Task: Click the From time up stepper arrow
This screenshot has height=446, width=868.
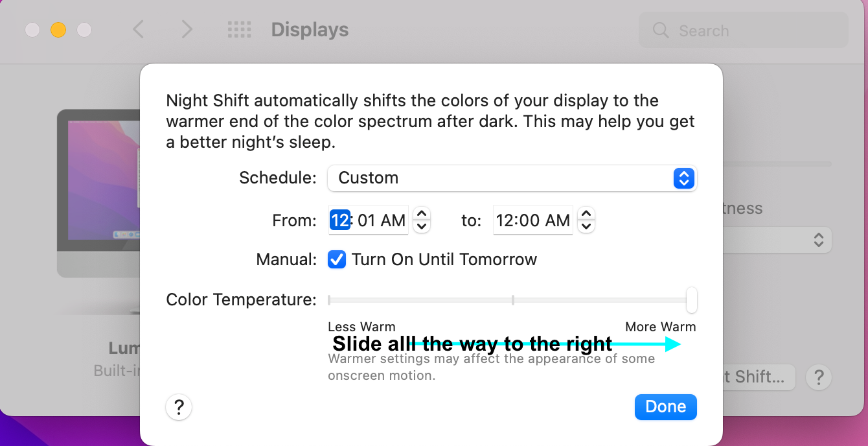Action: point(421,214)
